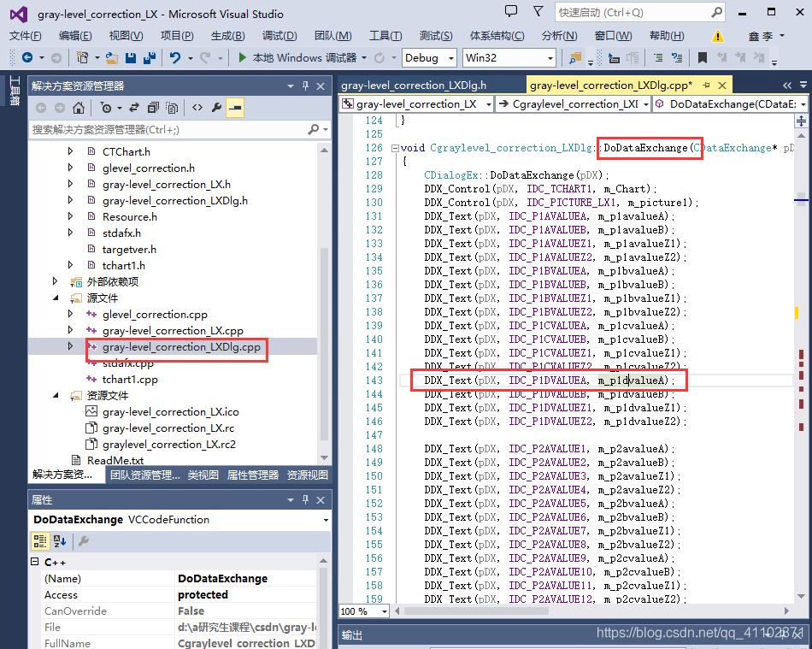Expand the 外部依赖项 node

[x=55, y=281]
